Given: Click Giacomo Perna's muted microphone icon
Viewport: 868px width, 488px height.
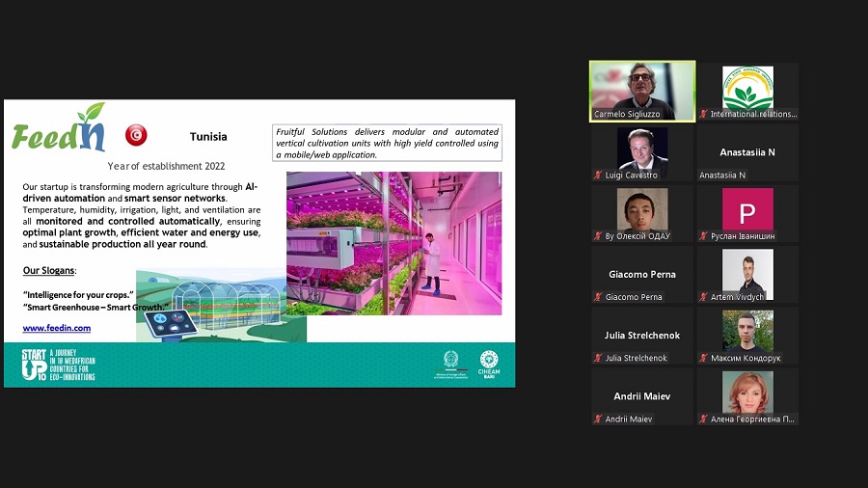Looking at the screenshot, I should [598, 297].
